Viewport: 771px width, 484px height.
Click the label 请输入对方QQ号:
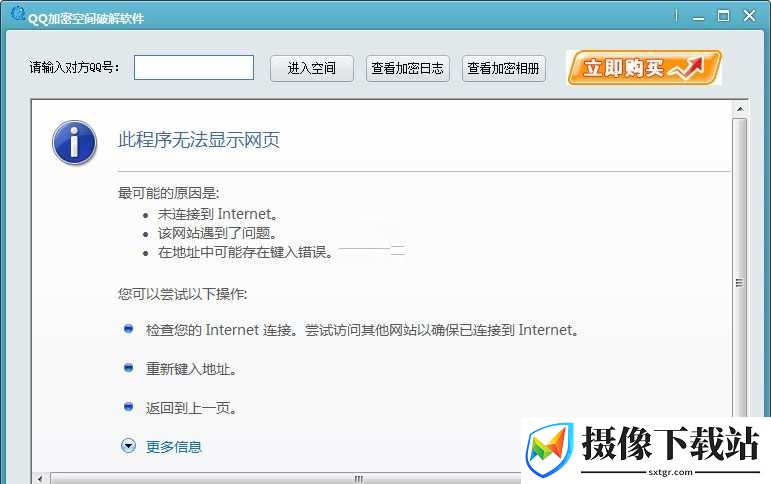[x=74, y=67]
